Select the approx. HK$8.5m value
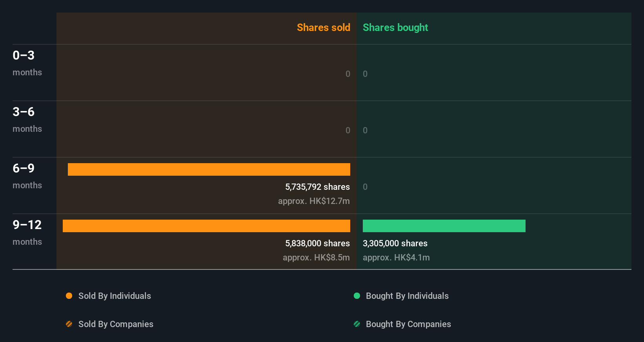Viewport: 644px width, 342px height. pos(316,258)
